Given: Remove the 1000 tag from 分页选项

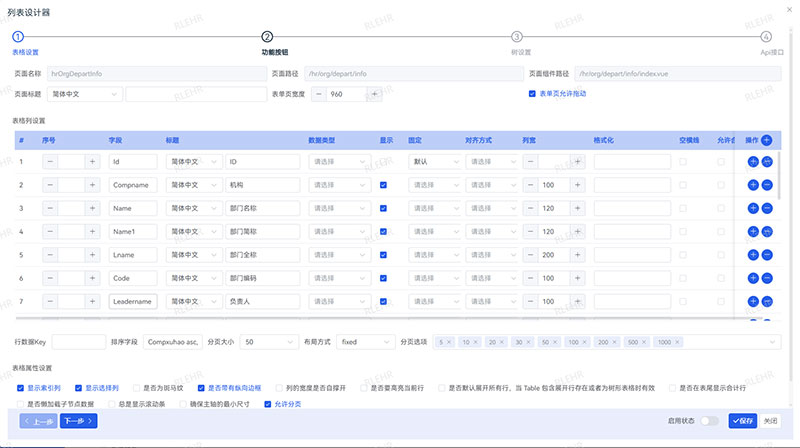Looking at the screenshot, I should coord(677,342).
